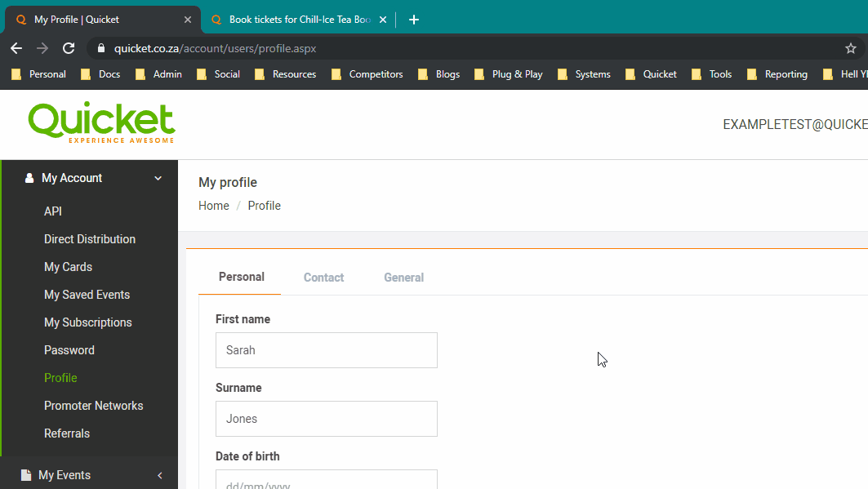
Task: Open the Admin bookmarks folder
Action: pos(158,74)
